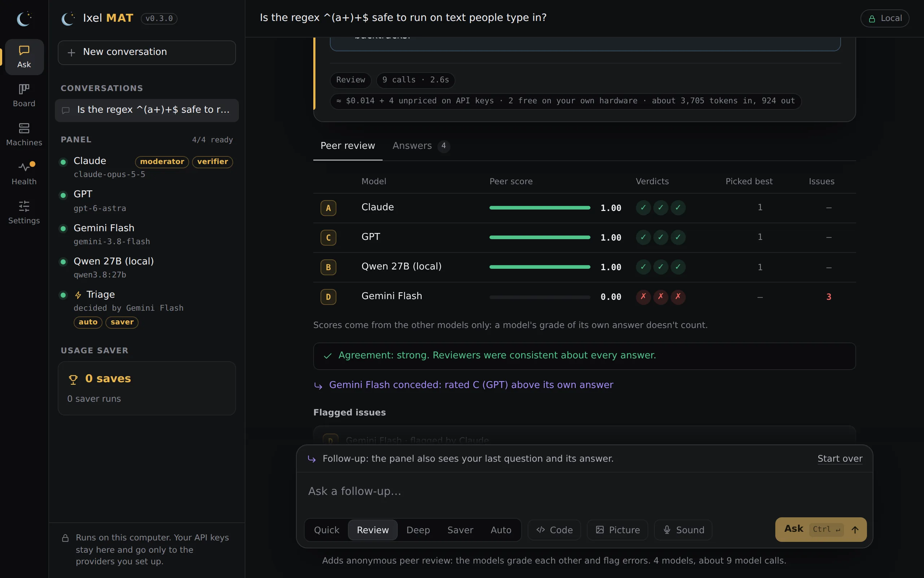Click the Triage lightning bolt icon

tap(78, 295)
